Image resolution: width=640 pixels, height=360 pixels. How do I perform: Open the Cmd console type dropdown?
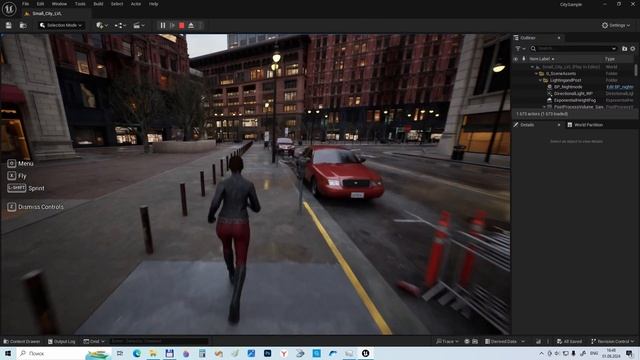(94, 341)
